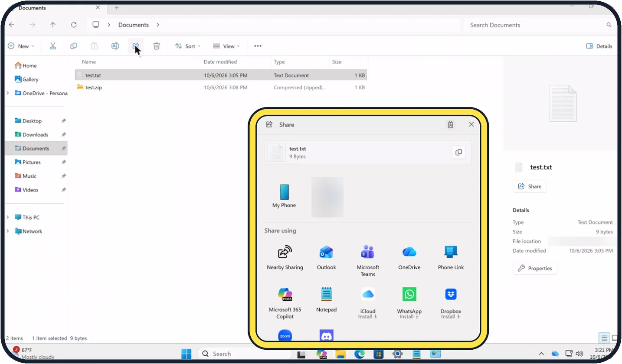Share using Phone Link
The width and height of the screenshot is (622, 364).
click(451, 258)
